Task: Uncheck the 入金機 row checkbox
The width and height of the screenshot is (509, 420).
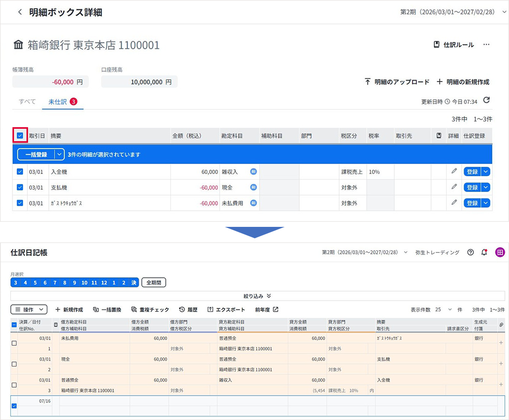Action: [x=20, y=171]
